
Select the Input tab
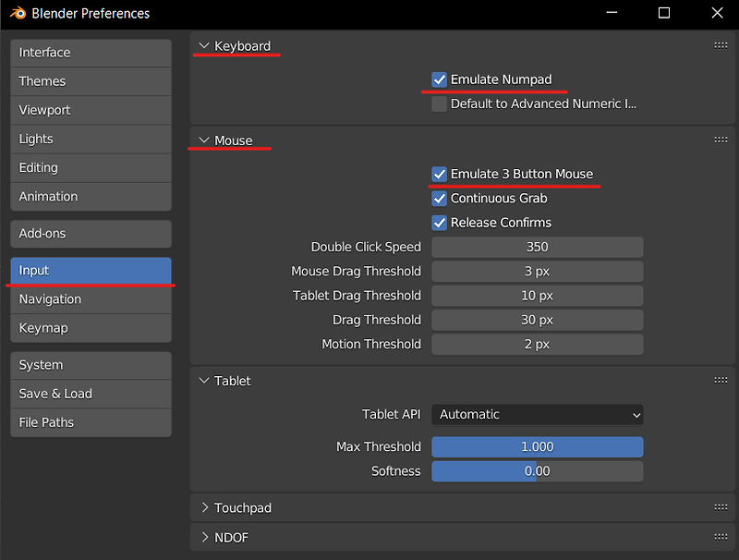[91, 271]
